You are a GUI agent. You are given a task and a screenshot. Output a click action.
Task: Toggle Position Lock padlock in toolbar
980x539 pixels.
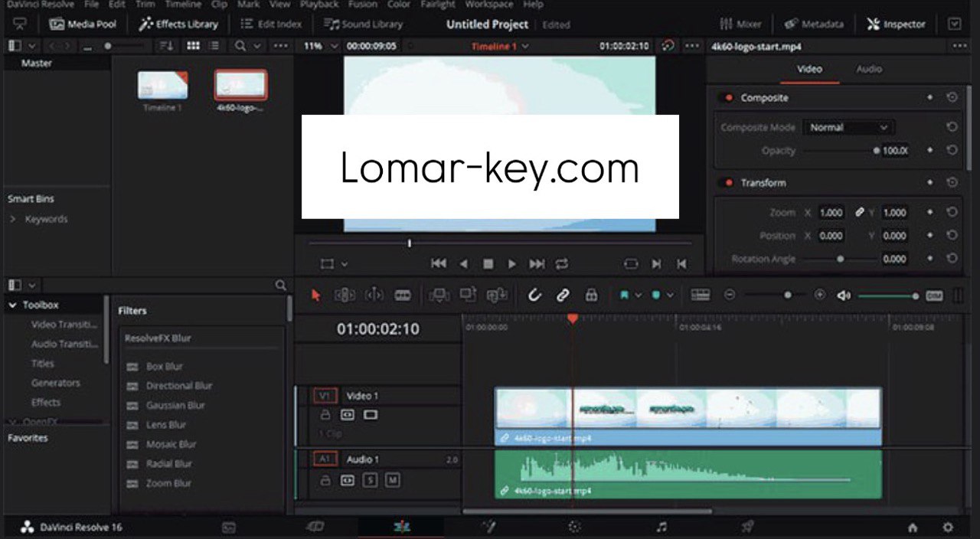(590, 295)
